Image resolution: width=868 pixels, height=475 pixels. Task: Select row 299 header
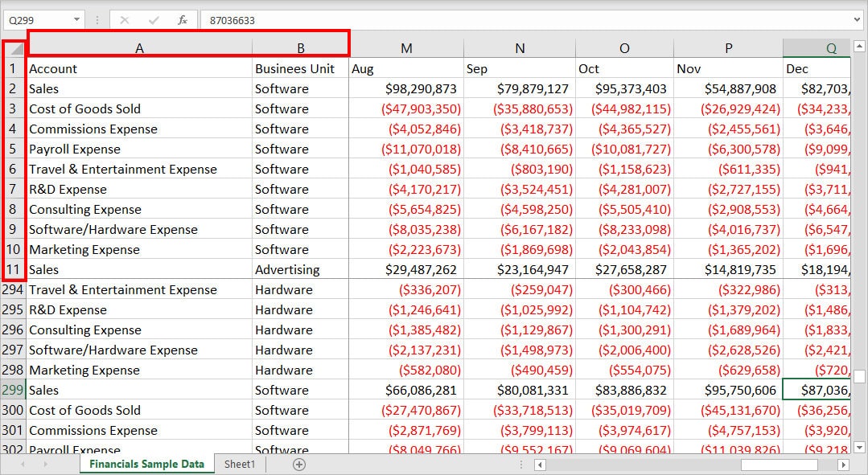tap(14, 390)
